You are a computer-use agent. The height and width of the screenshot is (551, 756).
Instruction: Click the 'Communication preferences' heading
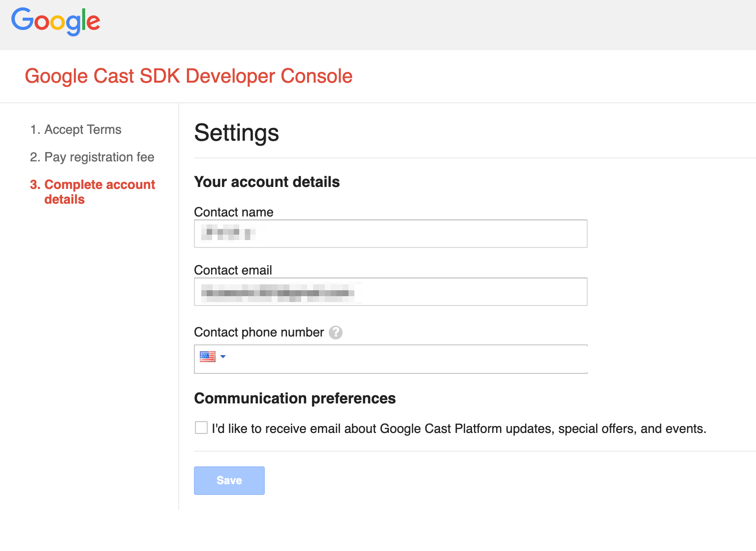pyautogui.click(x=295, y=398)
